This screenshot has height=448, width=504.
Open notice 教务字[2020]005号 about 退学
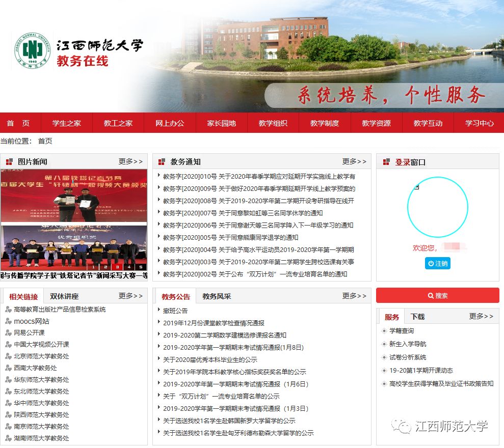pyautogui.click(x=230, y=237)
